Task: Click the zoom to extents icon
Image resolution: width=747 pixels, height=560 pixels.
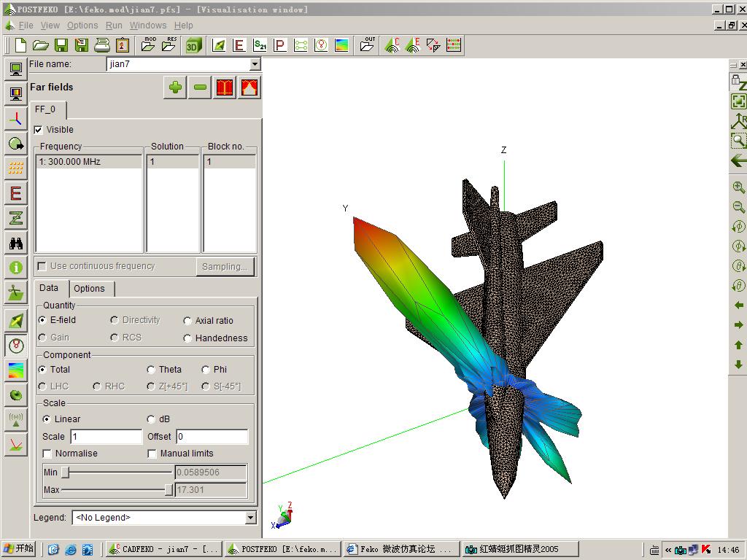Action: click(x=738, y=101)
